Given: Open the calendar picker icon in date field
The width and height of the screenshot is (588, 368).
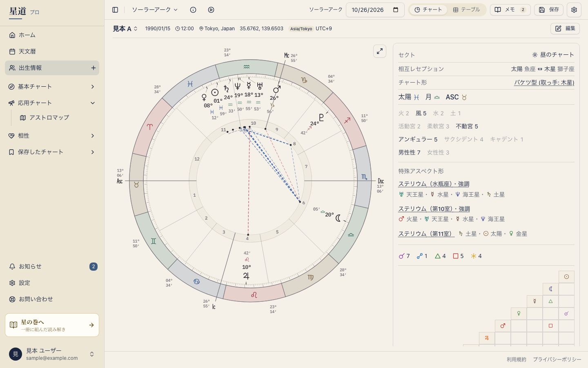Looking at the screenshot, I should pyautogui.click(x=396, y=10).
